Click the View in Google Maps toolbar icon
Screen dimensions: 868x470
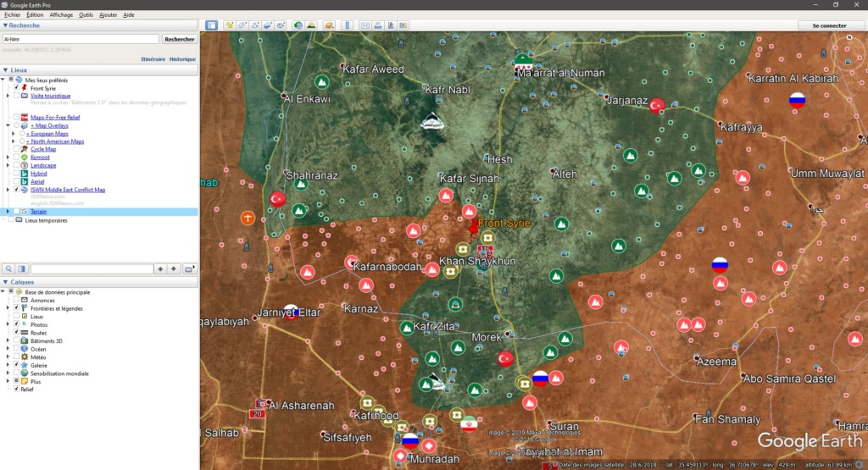click(403, 25)
